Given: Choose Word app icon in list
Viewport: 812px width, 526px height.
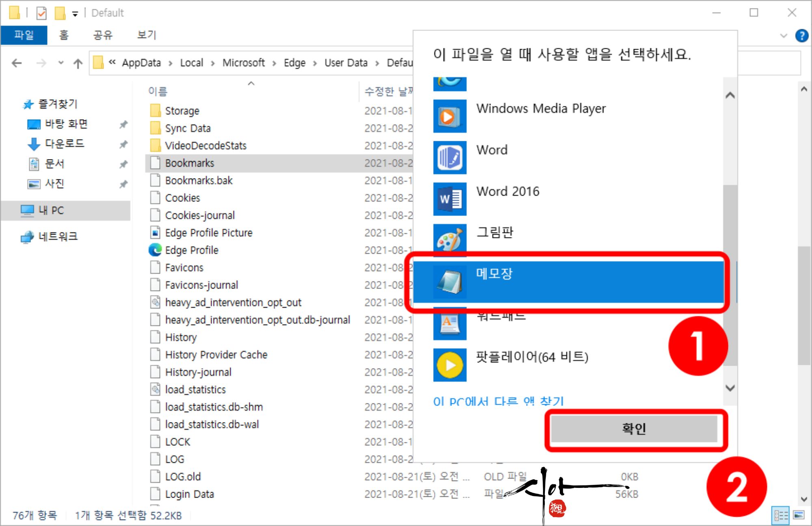Looking at the screenshot, I should point(449,157).
